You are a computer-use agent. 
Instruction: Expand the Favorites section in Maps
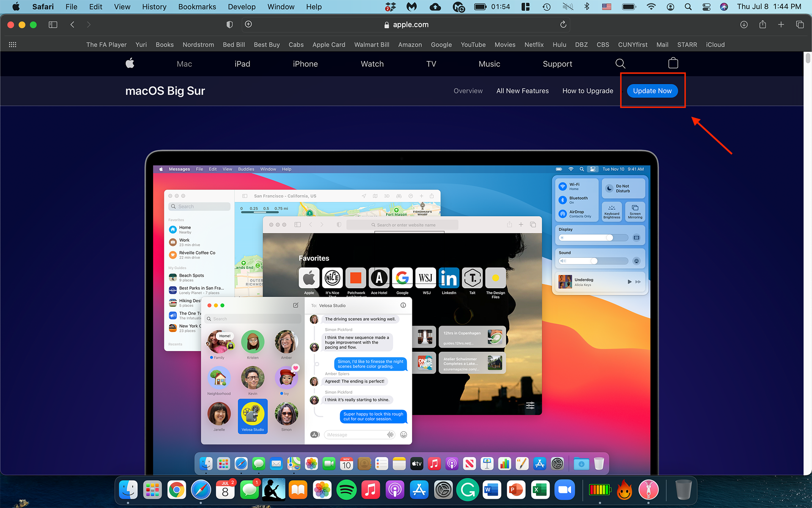point(176,219)
